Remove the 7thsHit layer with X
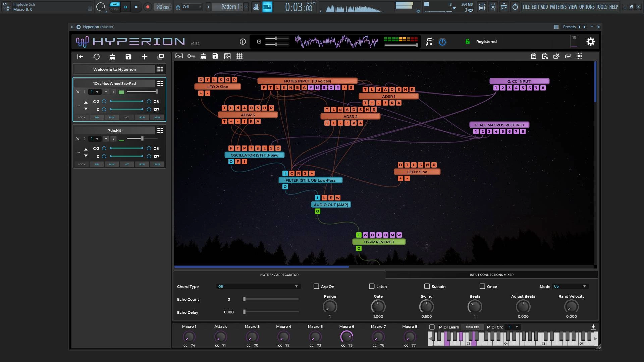Viewport: 644px width, 362px height. coord(78,139)
